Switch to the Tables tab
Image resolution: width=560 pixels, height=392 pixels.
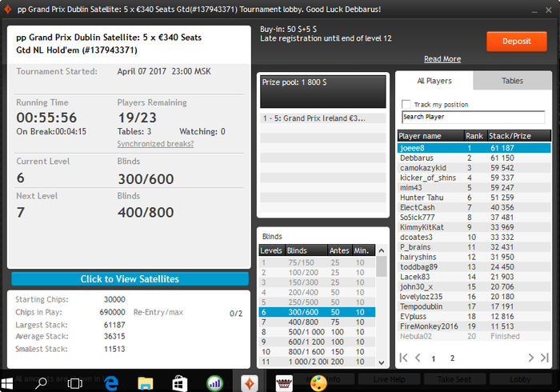tap(512, 81)
